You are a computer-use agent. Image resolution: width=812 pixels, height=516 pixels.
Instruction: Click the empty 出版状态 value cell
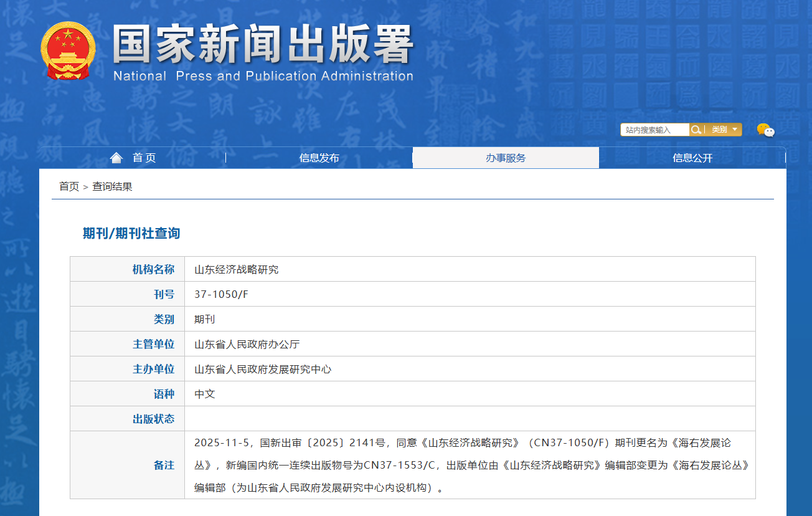tap(470, 419)
